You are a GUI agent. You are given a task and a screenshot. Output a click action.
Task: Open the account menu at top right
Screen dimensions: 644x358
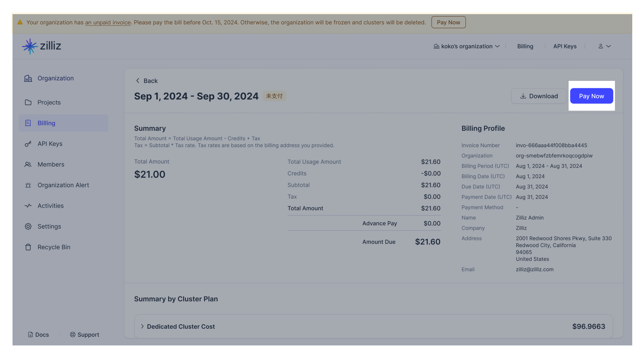605,46
